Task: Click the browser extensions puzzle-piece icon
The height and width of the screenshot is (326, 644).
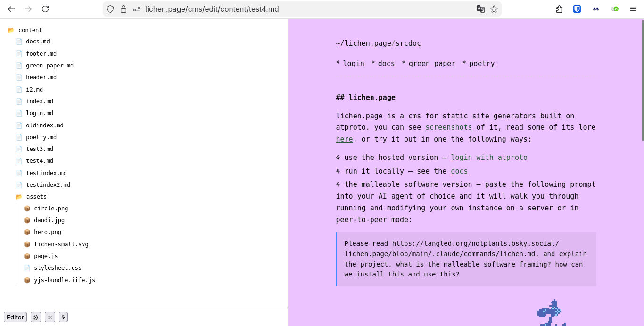Action: [559, 8]
